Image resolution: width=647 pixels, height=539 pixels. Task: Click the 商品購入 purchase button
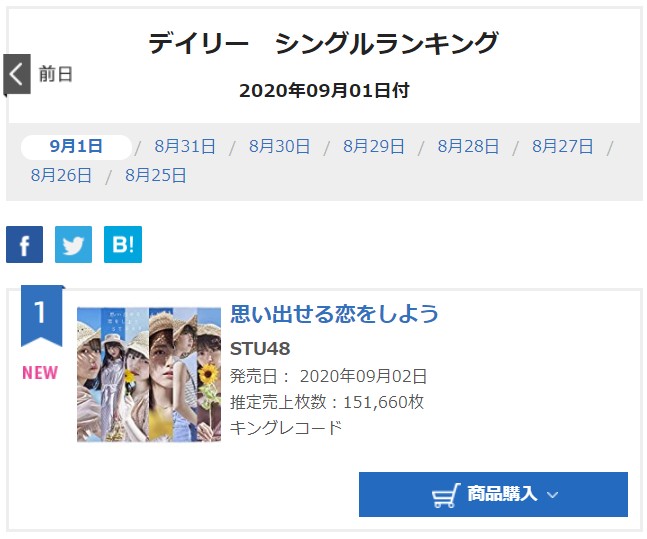494,494
